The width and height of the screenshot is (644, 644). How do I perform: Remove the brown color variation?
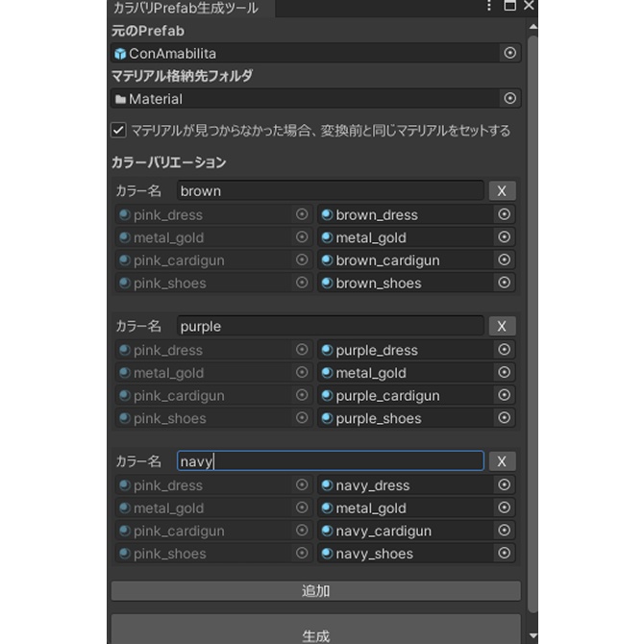(x=502, y=191)
